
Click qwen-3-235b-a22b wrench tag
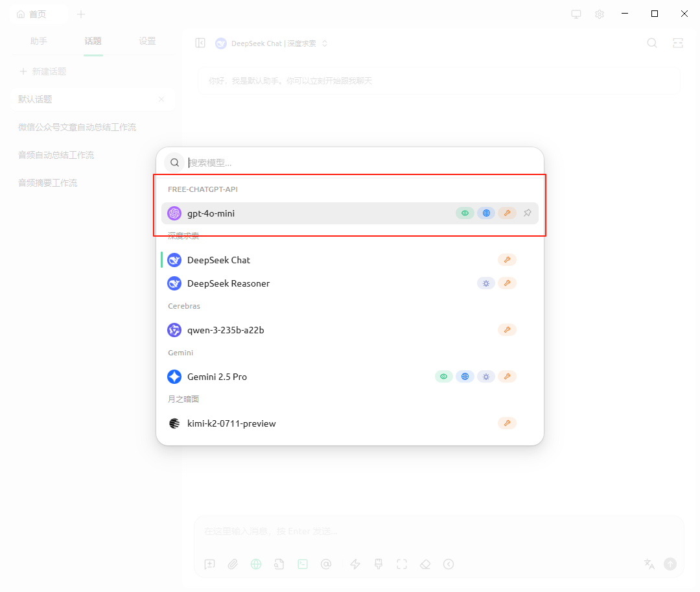[x=507, y=330]
